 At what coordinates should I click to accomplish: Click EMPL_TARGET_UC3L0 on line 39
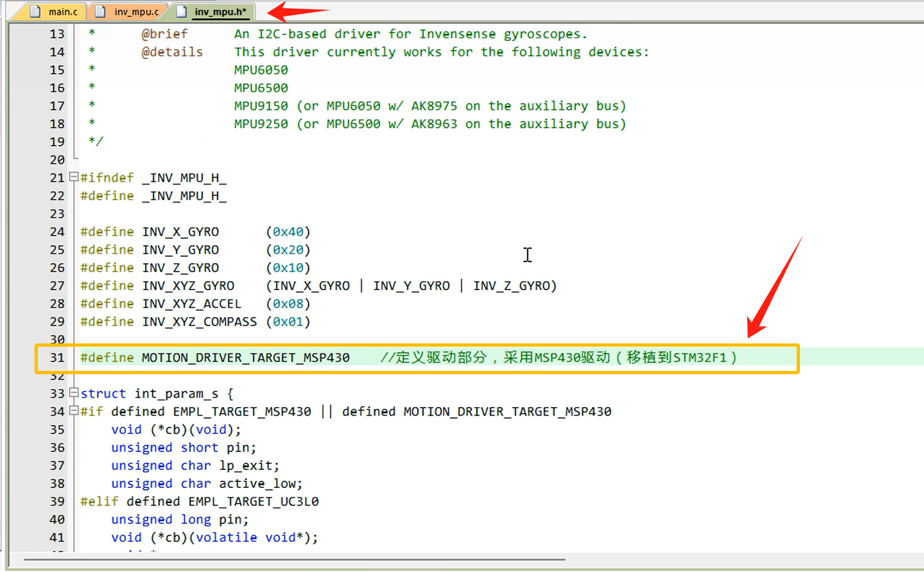click(254, 502)
